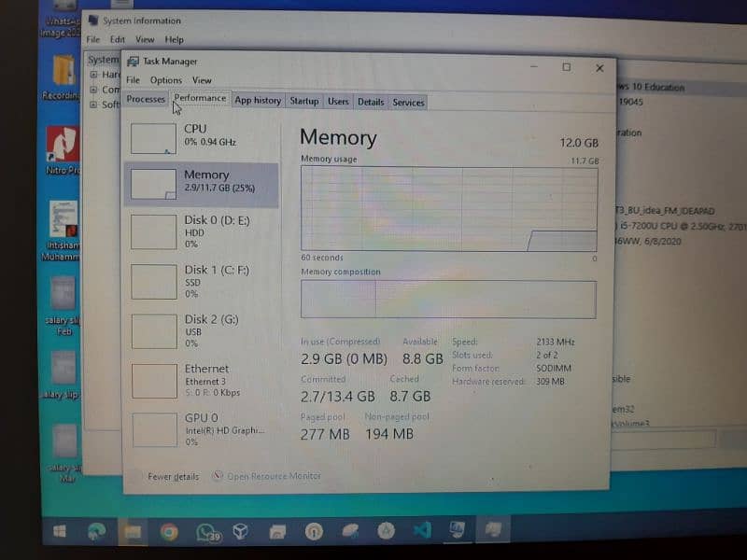The image size is (747, 560).
Task: Click the Open Resource Monitor link
Action: coord(274,476)
